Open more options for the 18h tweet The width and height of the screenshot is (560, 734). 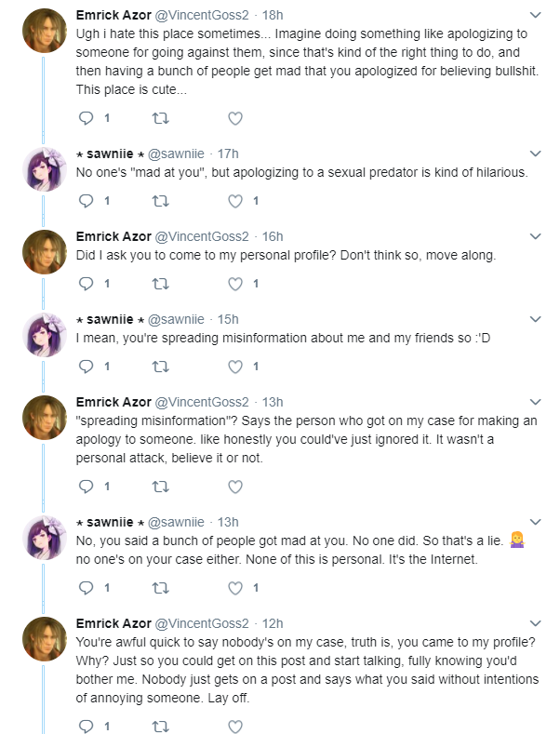535,15
